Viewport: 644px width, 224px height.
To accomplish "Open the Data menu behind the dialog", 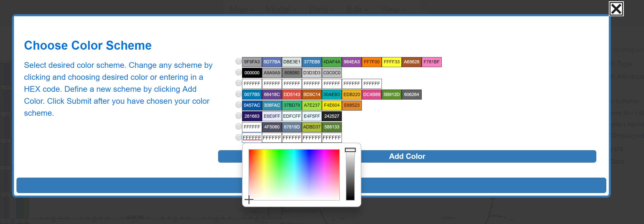I will [321, 9].
